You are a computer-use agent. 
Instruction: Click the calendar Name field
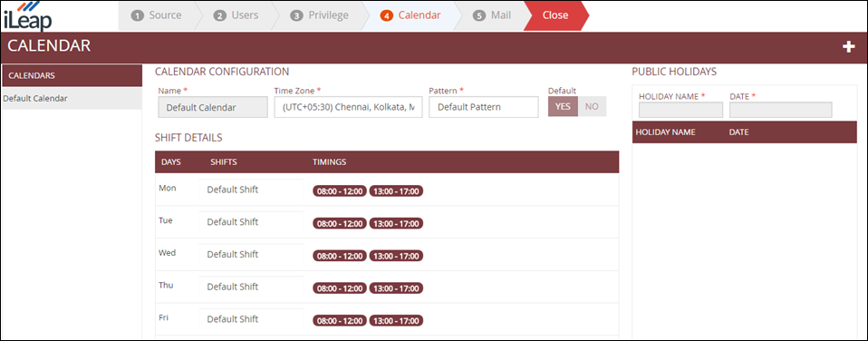(x=213, y=108)
